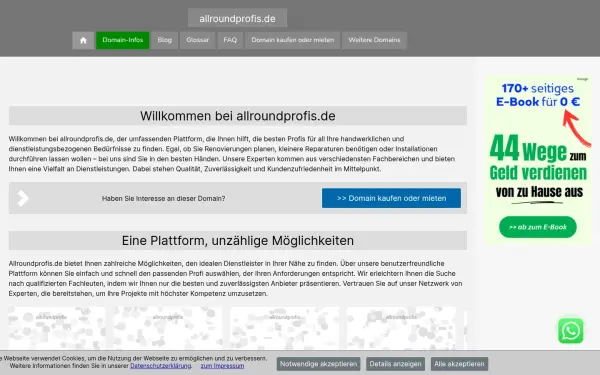Click the blue '>> Domain kaufen oder mieten' button
This screenshot has width=600, height=375.
click(x=391, y=198)
